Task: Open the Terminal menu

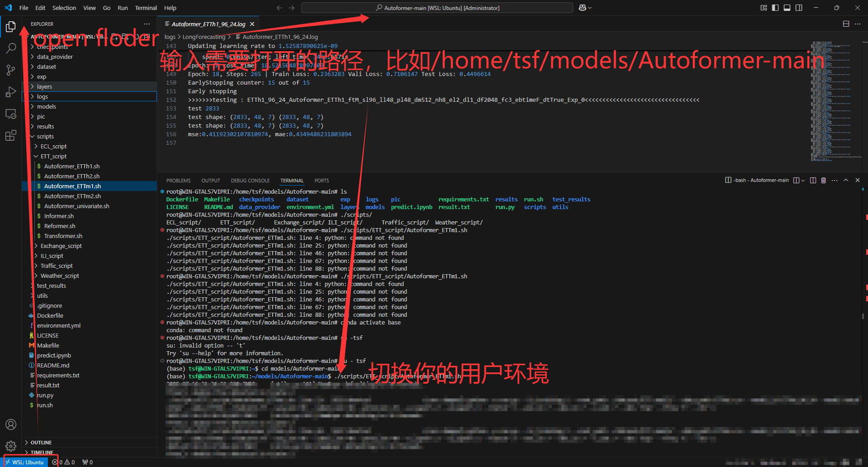Action: tap(146, 8)
